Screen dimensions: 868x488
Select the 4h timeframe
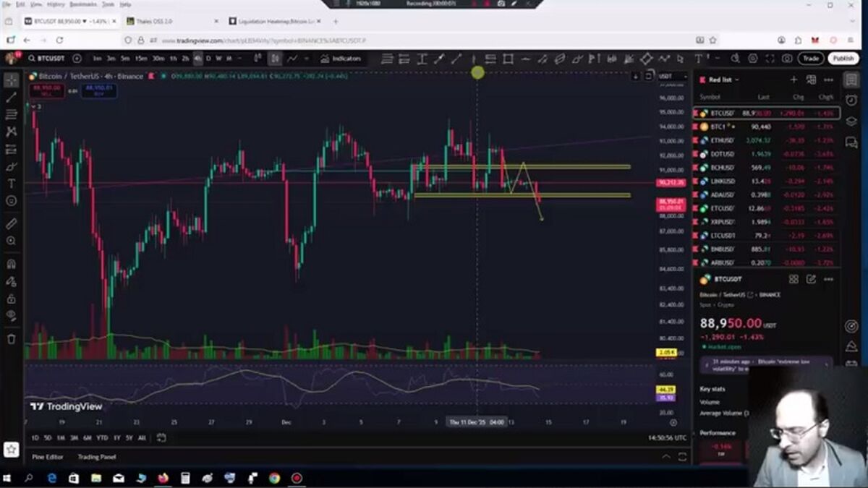coord(197,59)
